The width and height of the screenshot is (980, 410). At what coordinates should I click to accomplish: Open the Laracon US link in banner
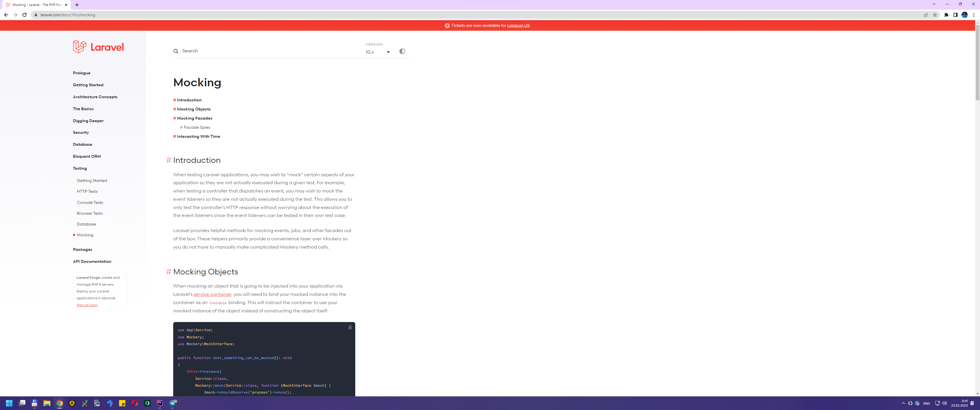coord(518,25)
